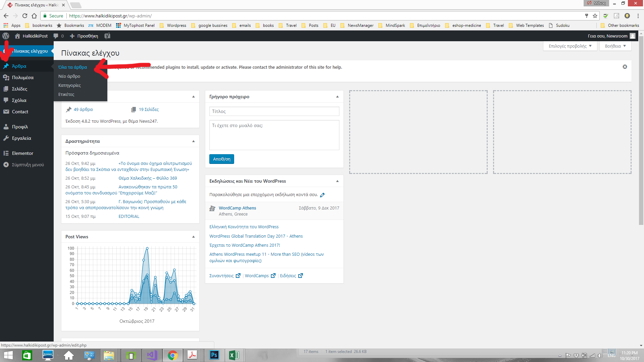Collapse the Post Views widget
644x362 pixels.
pyautogui.click(x=194, y=237)
